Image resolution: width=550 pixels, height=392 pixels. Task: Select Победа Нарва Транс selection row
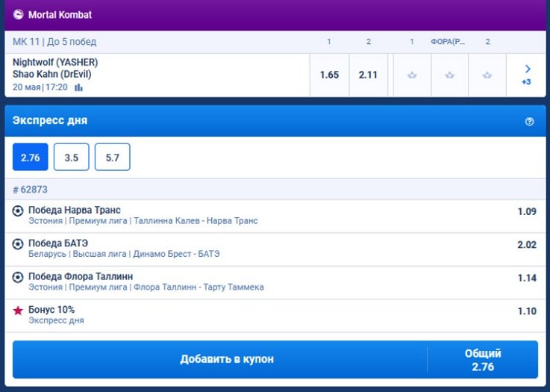pyautogui.click(x=275, y=216)
